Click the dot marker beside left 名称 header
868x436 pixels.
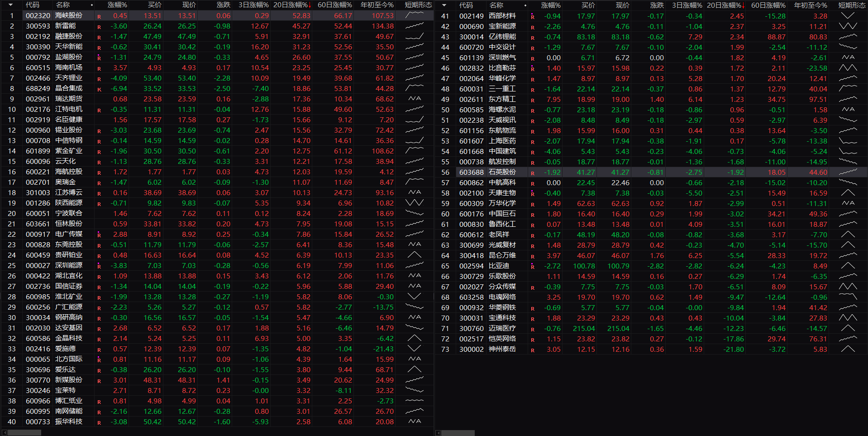[92, 5]
